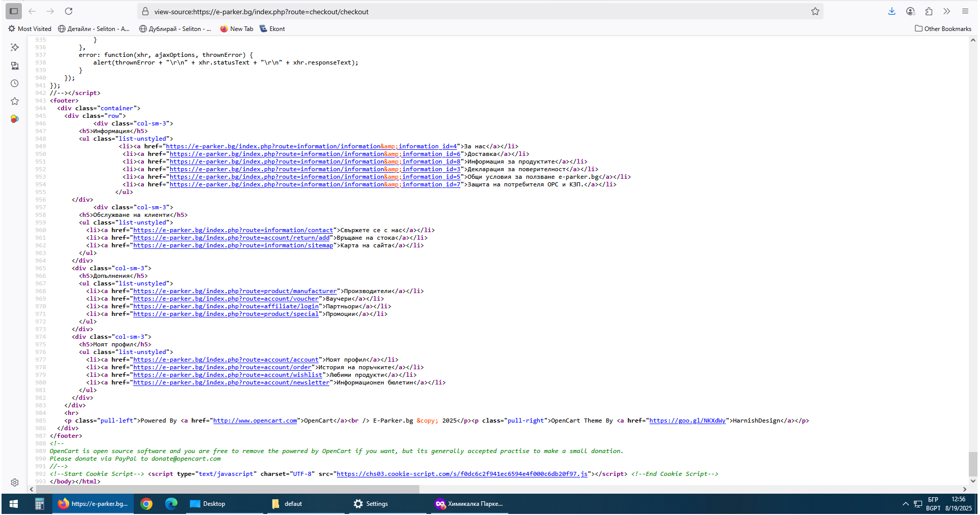Open the Ekont bookmark
The height and width of the screenshot is (515, 980).
[x=272, y=29]
